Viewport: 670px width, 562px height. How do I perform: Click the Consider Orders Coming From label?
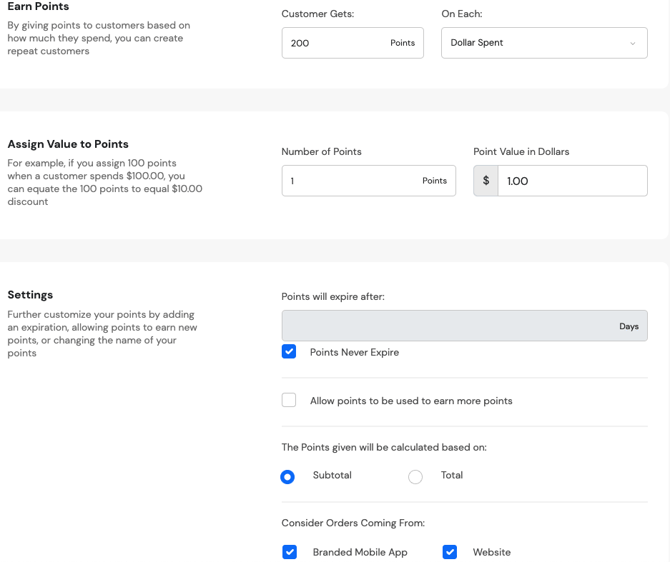353,523
